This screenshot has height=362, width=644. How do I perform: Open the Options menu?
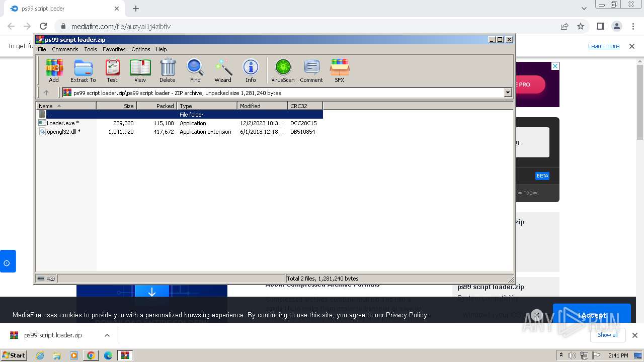tap(141, 49)
